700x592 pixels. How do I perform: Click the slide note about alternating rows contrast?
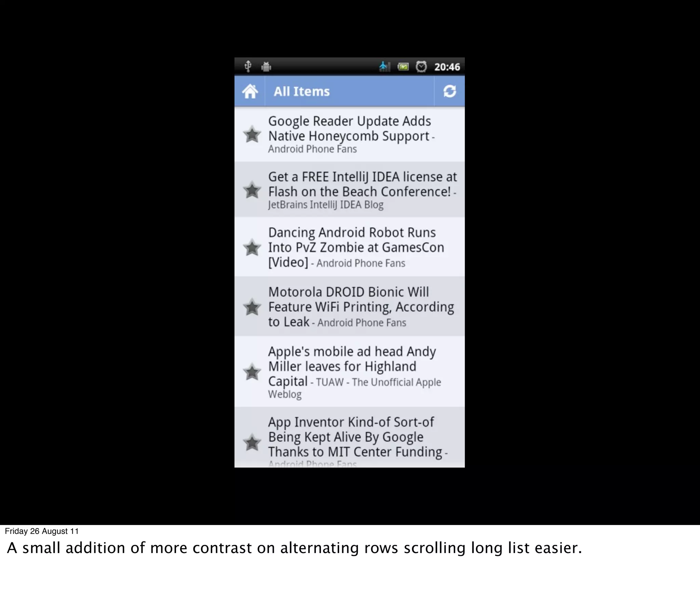click(x=294, y=548)
